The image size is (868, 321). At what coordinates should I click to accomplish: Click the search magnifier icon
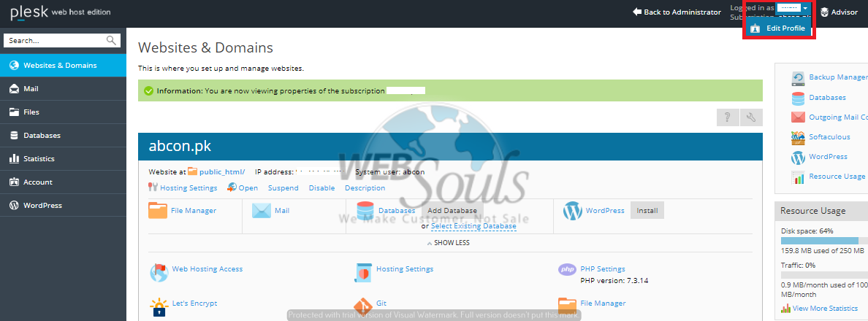[111, 40]
